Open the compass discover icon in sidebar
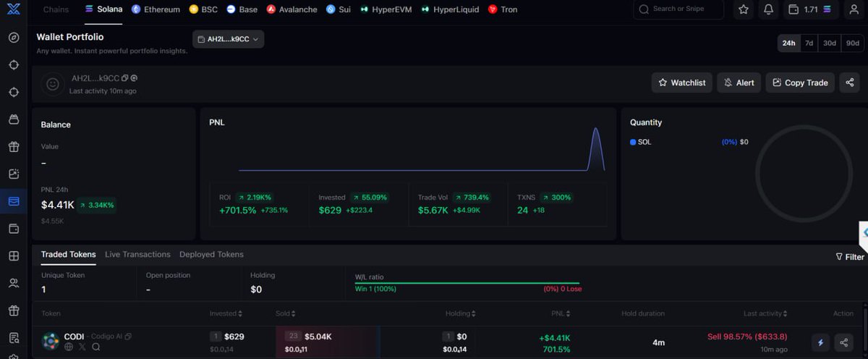Image resolution: width=868 pixels, height=359 pixels. [14, 38]
